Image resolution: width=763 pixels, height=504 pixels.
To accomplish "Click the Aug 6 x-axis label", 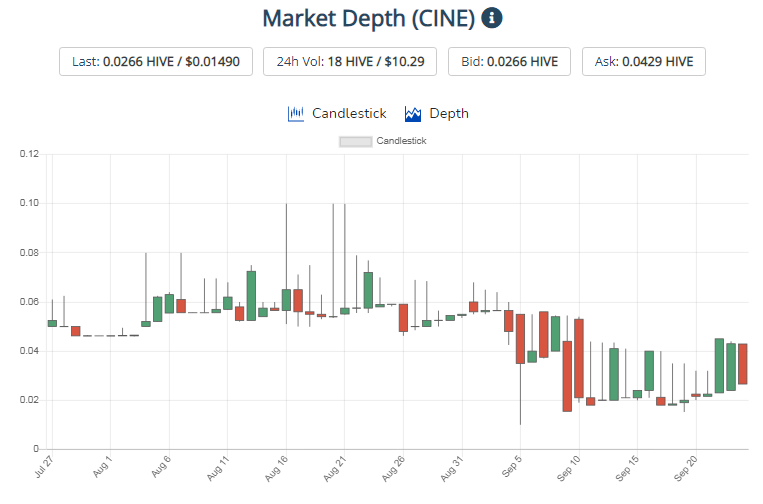I will (161, 467).
